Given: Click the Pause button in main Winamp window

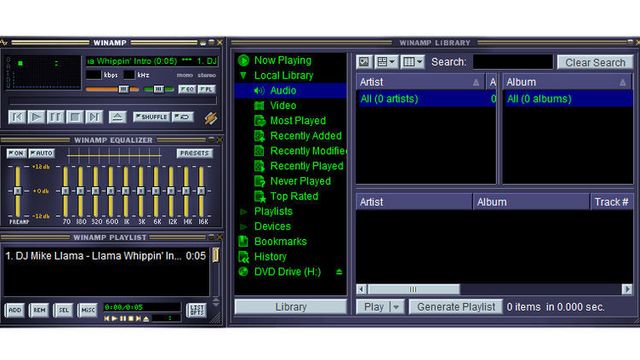Looking at the screenshot, I should [x=55, y=117].
